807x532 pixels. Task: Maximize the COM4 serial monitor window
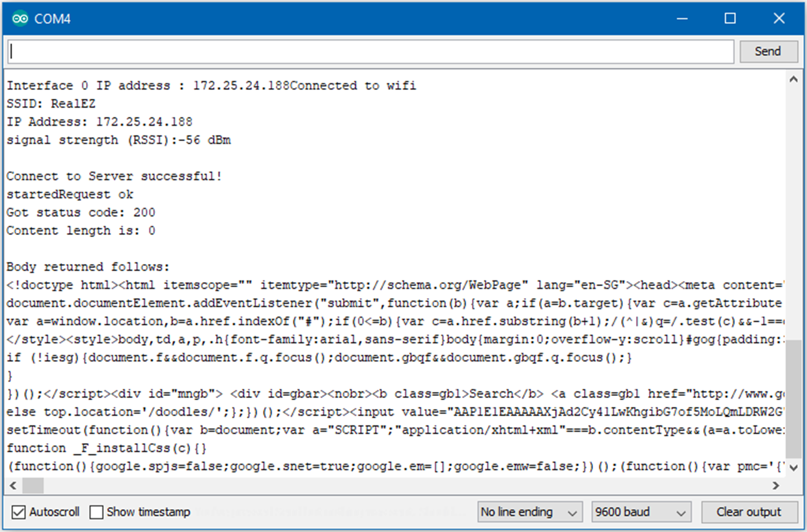click(x=730, y=19)
